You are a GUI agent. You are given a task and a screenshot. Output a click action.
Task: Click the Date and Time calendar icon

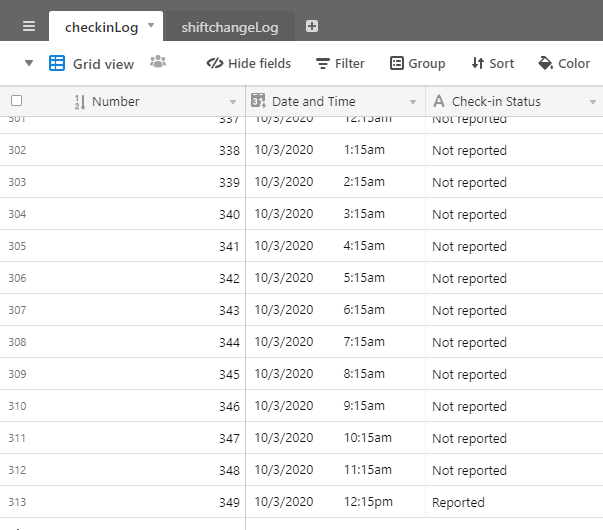[258, 101]
